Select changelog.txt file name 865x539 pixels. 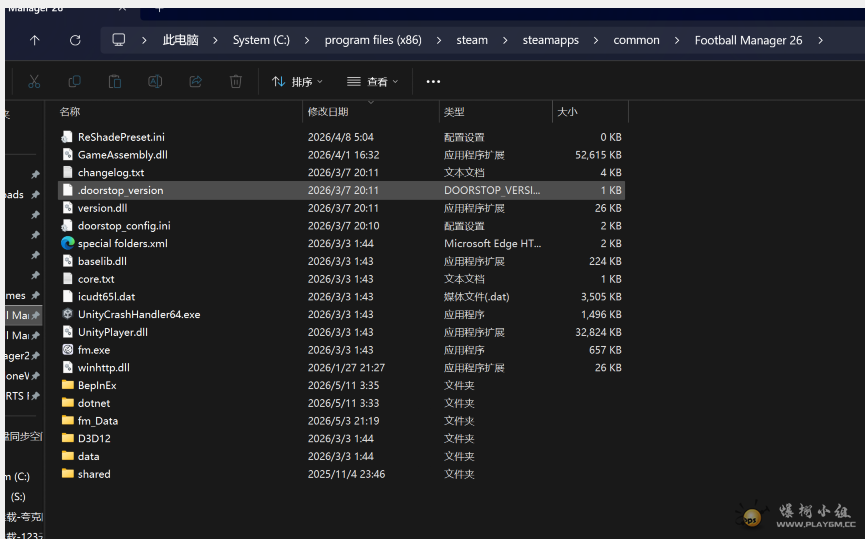click(x=111, y=173)
